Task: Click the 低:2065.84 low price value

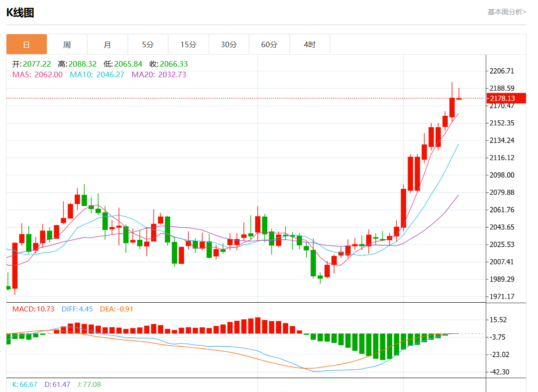Action: (x=123, y=64)
